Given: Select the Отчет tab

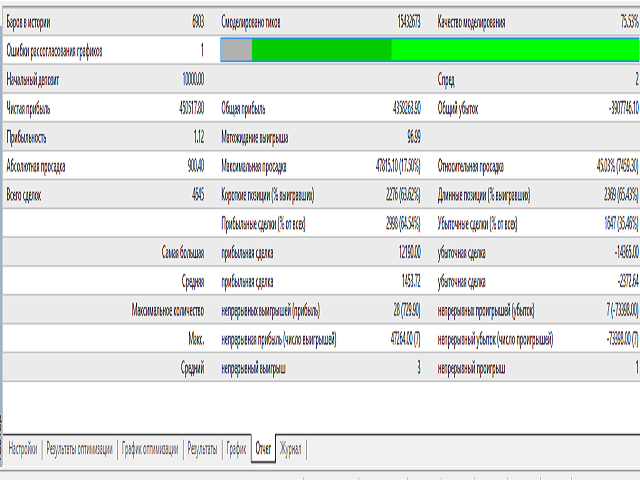Looking at the screenshot, I should point(263,449).
